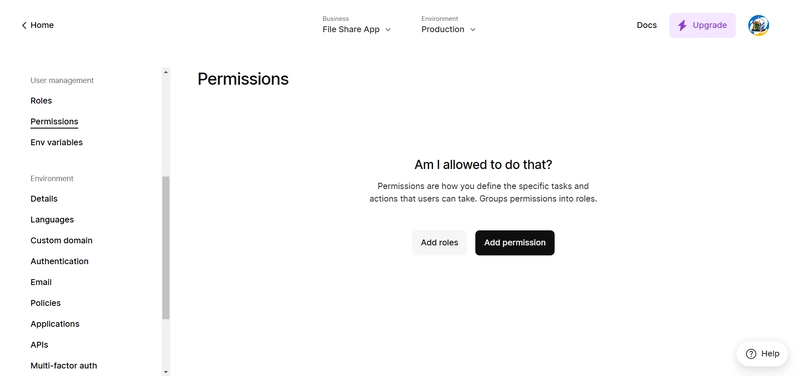Viewport: 800px width, 376px height.
Task: Click the sidebar scroll up arrow
Action: [x=165, y=72]
